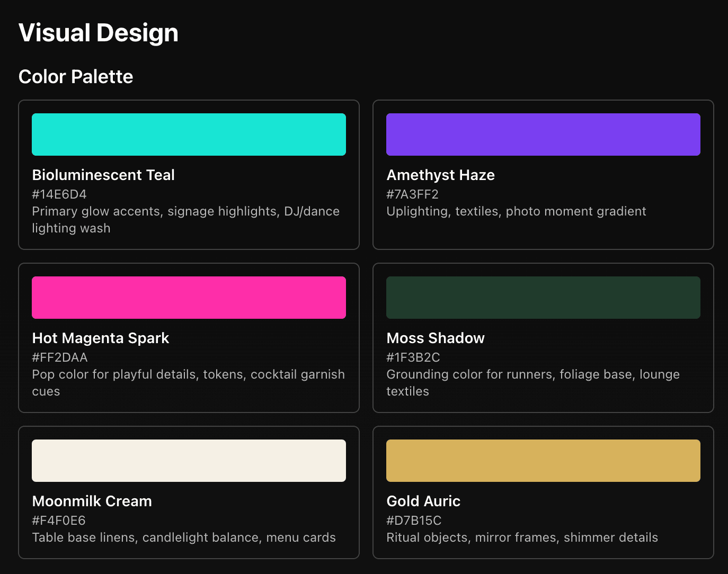
Task: Select the Hot Magenta Spark swatch
Action: [x=189, y=297]
